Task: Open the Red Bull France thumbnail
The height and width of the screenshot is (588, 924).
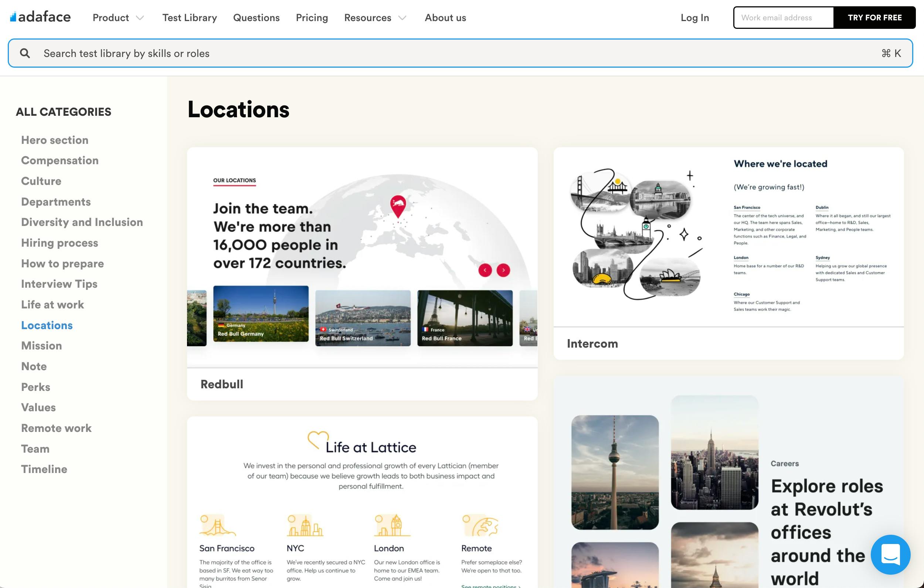Action: point(465,318)
